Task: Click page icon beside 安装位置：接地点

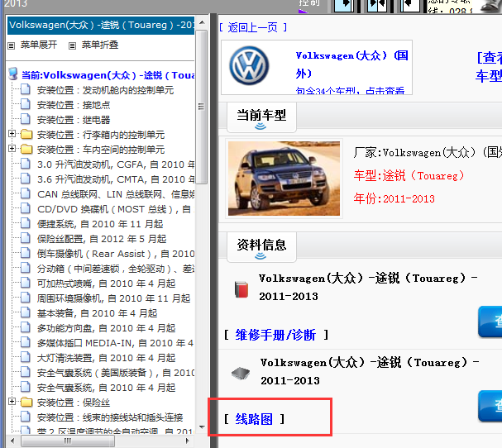Action: (26, 105)
